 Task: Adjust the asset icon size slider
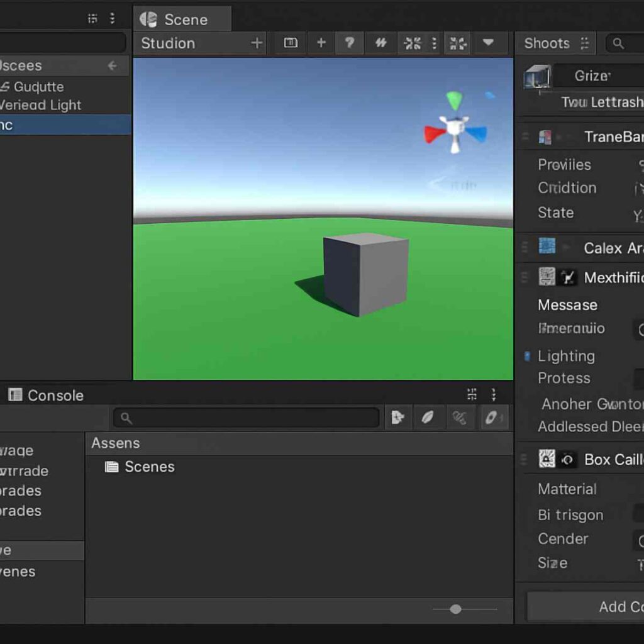455,609
